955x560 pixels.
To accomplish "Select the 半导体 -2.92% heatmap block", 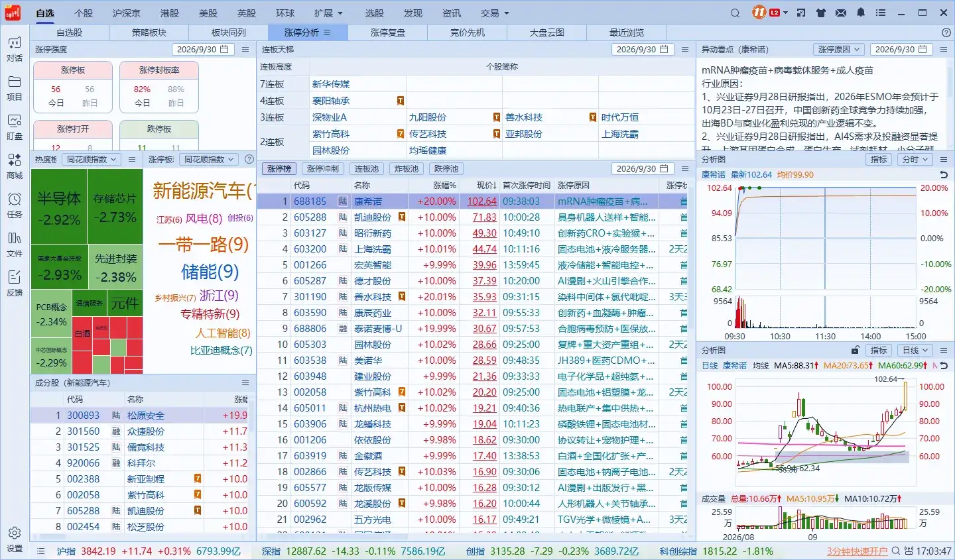I will pyautogui.click(x=59, y=206).
